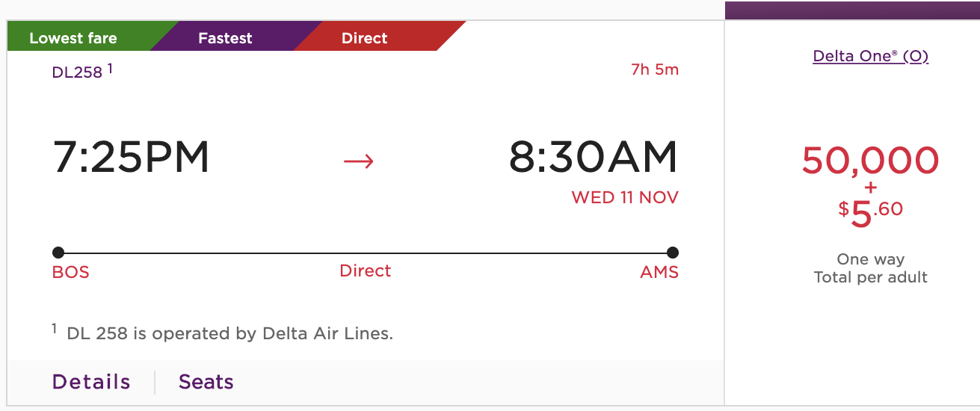Image resolution: width=980 pixels, height=411 pixels.
Task: Click the 7h 5m flight duration
Action: coord(655,70)
